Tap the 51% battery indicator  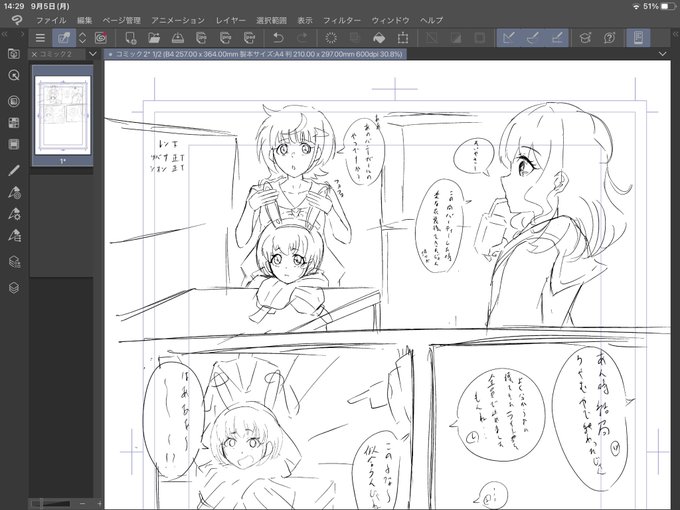click(659, 7)
